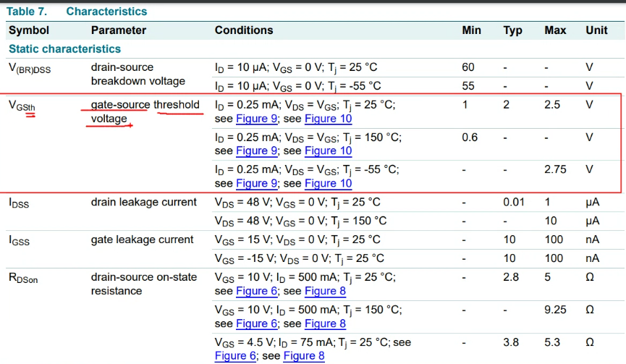
Task: Open Figure 6 link in RDSon 4.5 V row
Action: point(235,356)
